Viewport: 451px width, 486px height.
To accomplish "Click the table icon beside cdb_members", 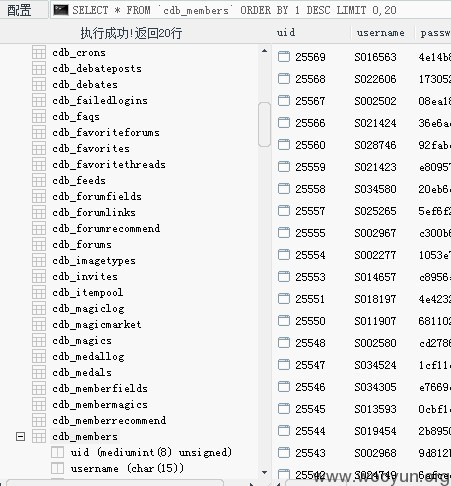I will [x=39, y=437].
